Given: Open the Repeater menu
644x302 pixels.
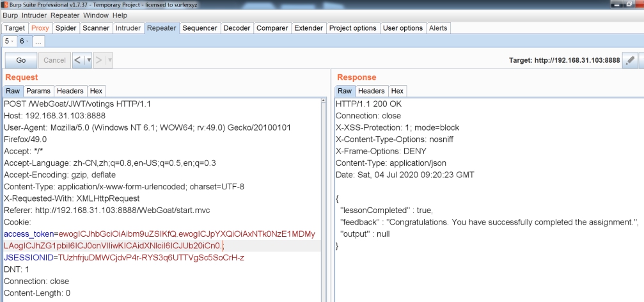Looking at the screenshot, I should [x=65, y=15].
